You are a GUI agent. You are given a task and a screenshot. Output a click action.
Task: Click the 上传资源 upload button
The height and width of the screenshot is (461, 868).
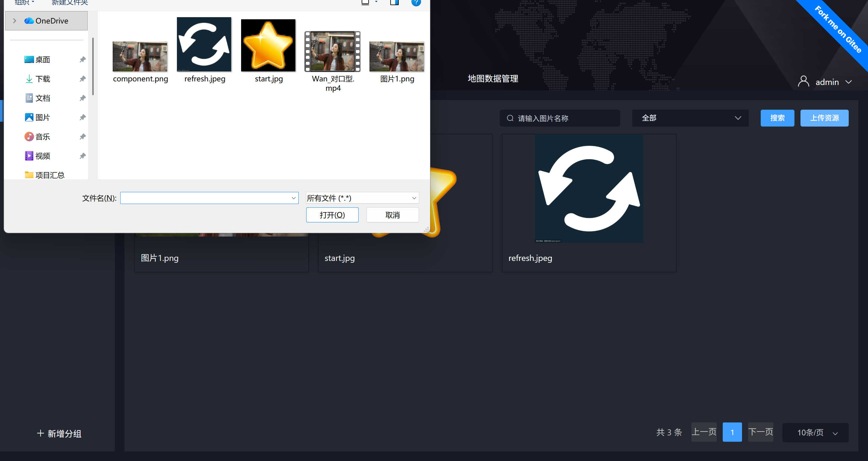click(x=824, y=118)
